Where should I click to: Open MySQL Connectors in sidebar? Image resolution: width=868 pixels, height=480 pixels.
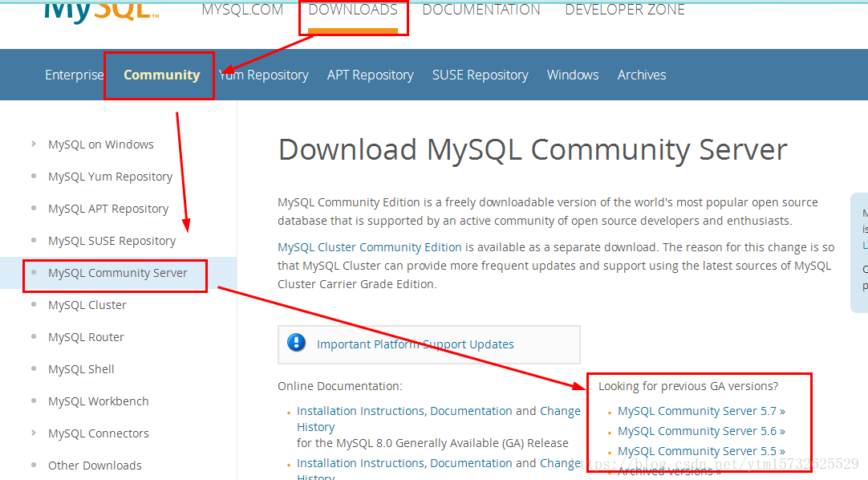click(x=98, y=433)
